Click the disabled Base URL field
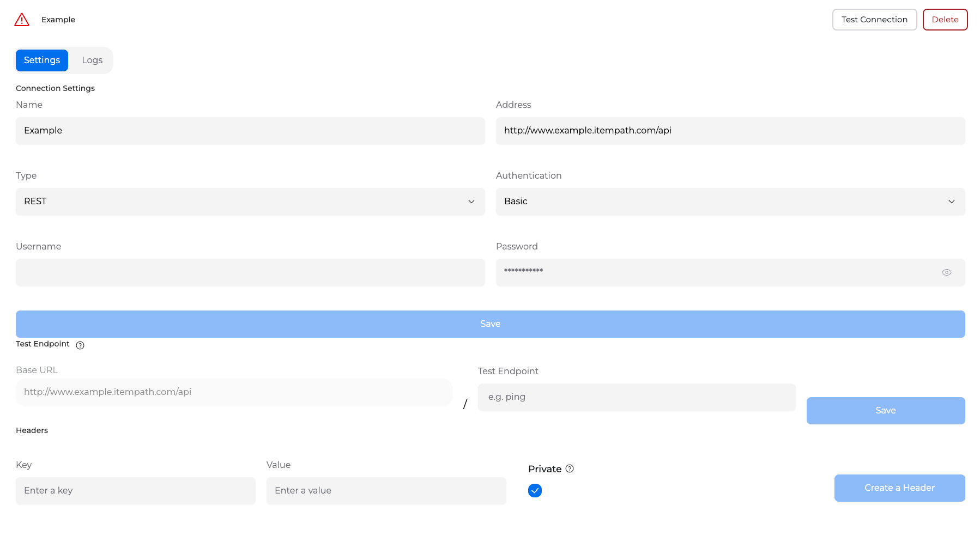The width and height of the screenshot is (980, 560). click(x=234, y=392)
